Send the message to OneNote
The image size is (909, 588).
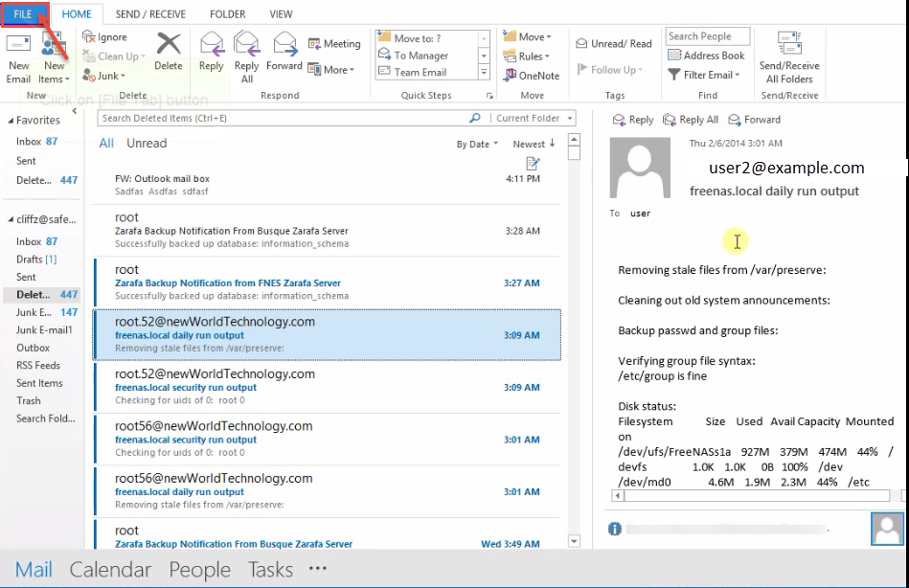click(x=532, y=76)
